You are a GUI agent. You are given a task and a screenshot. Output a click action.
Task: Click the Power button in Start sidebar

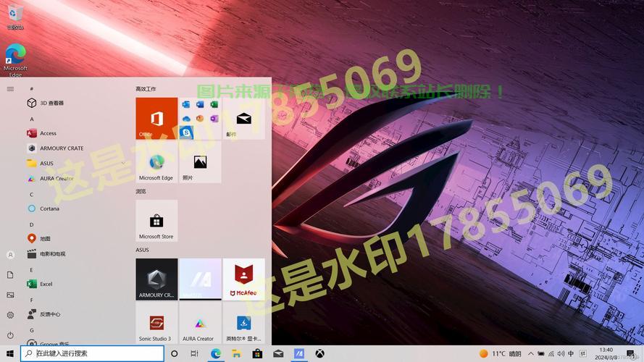[x=10, y=335]
